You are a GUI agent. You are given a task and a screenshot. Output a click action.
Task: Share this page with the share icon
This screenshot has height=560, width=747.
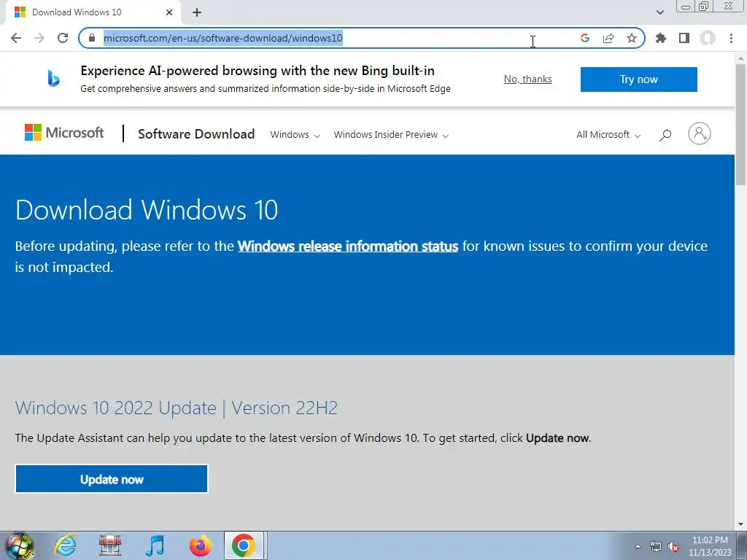tap(608, 38)
